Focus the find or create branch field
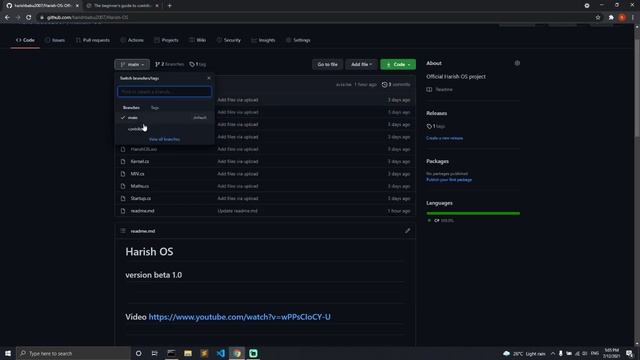 [164, 91]
